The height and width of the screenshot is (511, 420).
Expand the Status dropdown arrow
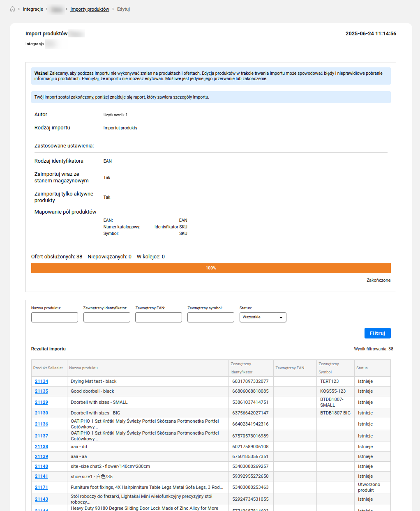point(281,318)
